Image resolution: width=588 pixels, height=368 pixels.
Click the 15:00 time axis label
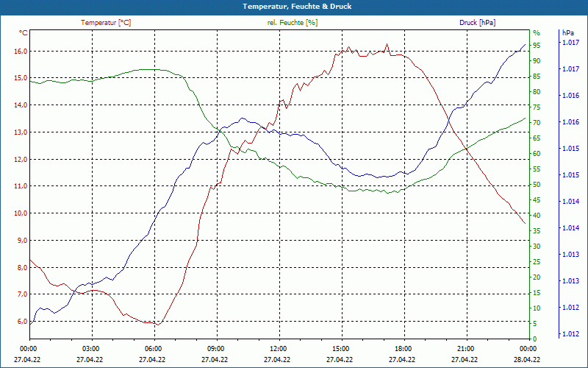340,349
